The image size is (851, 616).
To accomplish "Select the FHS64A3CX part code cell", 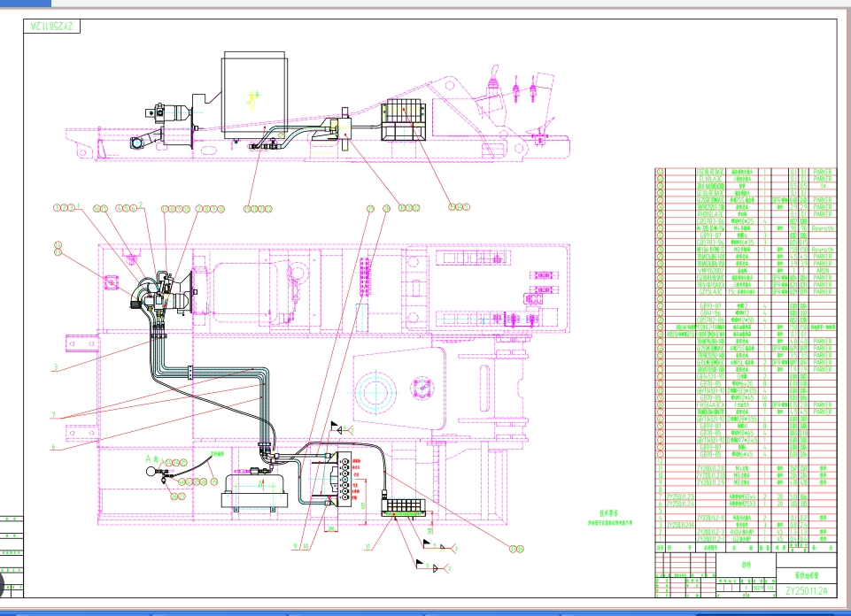I will coord(710,404).
